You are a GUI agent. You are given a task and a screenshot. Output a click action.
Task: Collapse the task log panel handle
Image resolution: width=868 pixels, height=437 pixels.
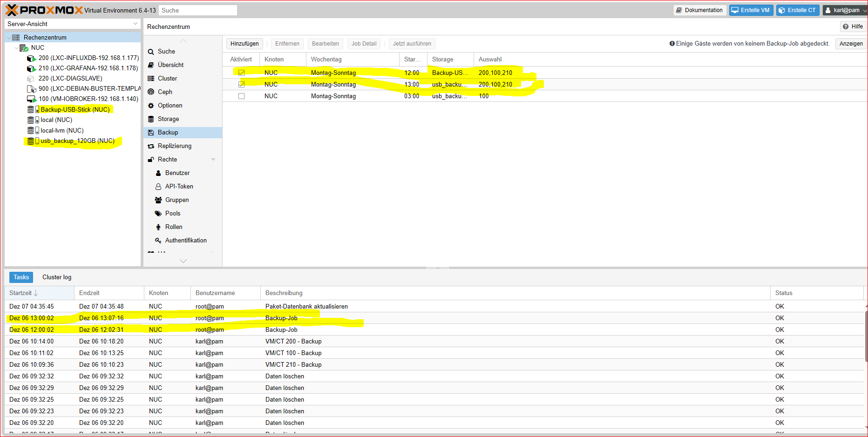(x=437, y=268)
